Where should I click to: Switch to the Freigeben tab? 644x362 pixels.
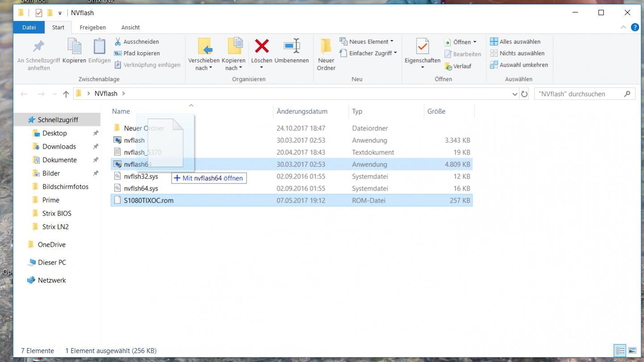[92, 27]
